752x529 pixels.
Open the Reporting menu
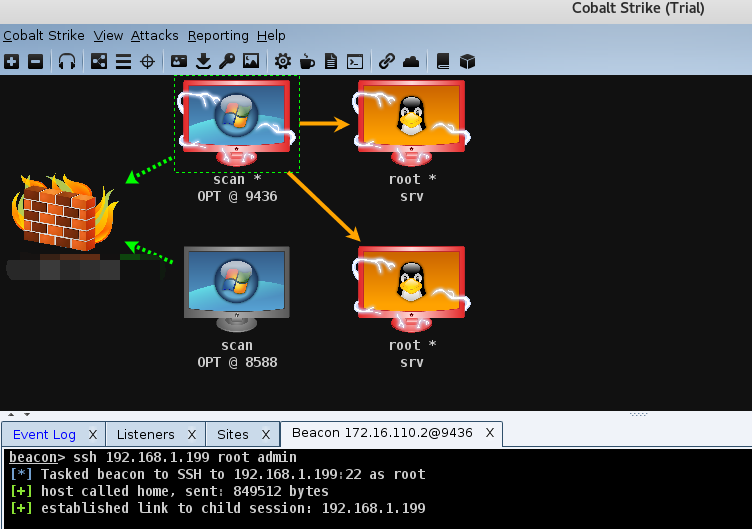click(x=218, y=35)
